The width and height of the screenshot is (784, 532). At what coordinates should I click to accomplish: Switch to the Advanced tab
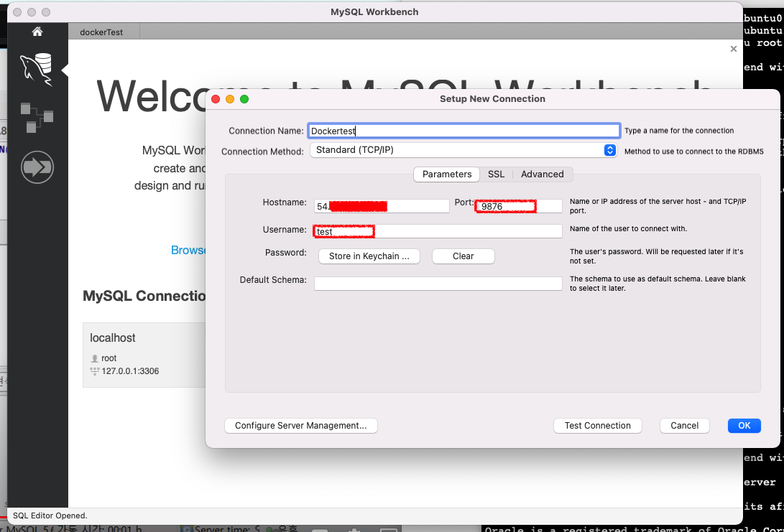pos(542,174)
